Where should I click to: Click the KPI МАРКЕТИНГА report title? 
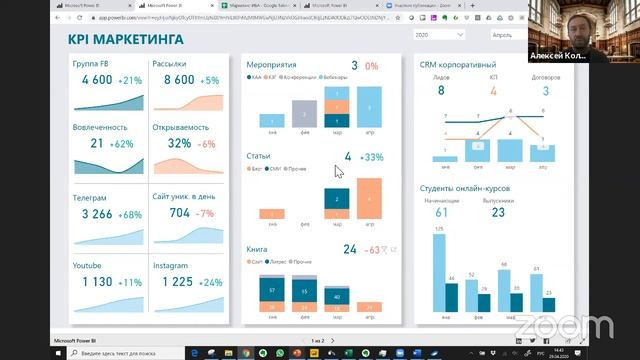click(126, 40)
